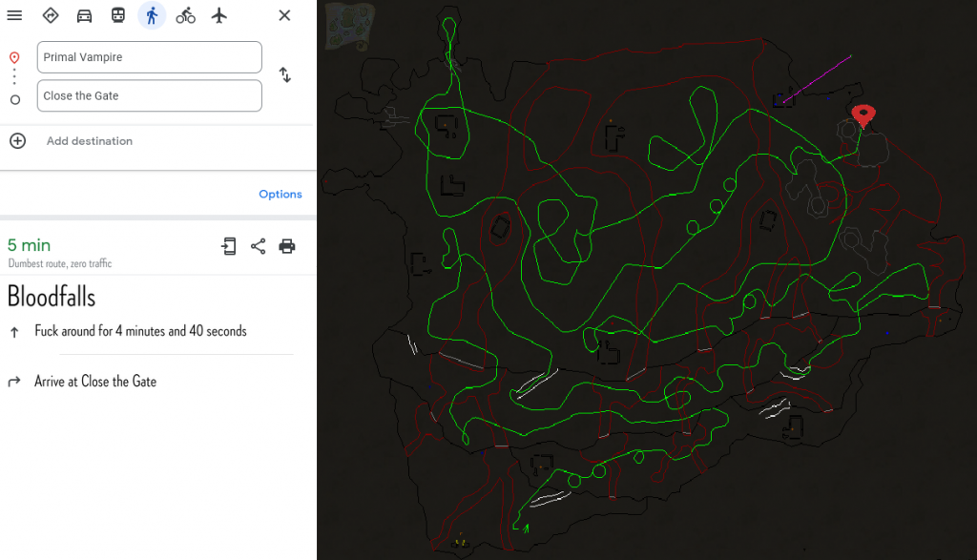Expand the Bloodfalls route step
977x560 pixels.
pyautogui.click(x=52, y=297)
